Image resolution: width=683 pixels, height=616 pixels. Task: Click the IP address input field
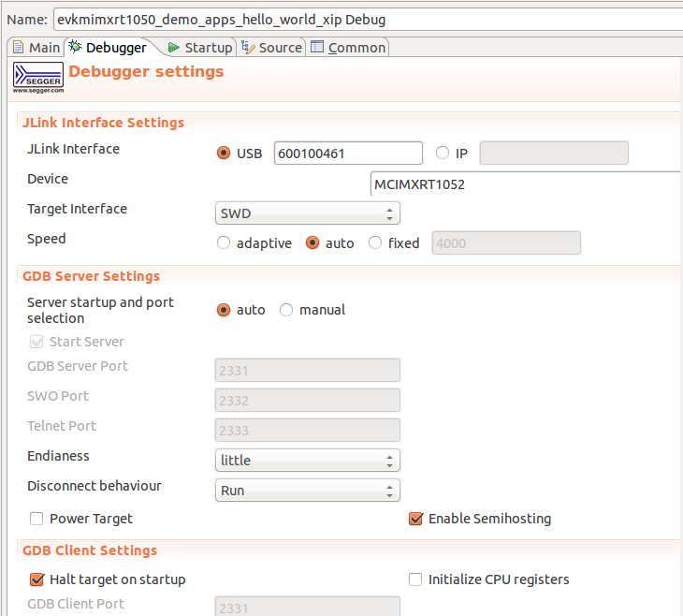click(x=554, y=153)
